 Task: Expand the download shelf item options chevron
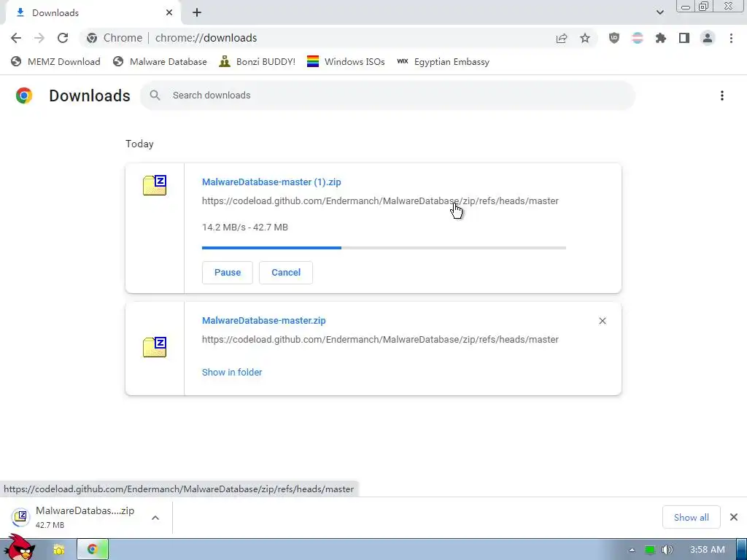click(155, 518)
